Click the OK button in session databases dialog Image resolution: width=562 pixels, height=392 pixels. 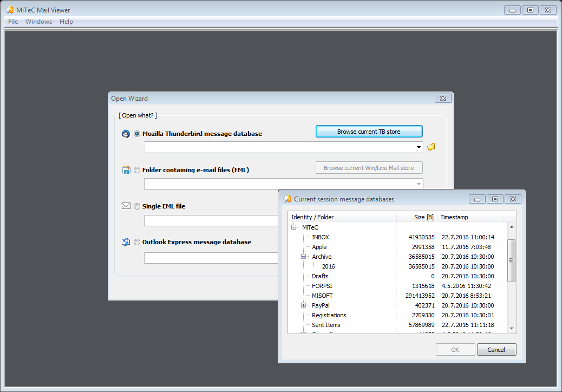coord(455,350)
